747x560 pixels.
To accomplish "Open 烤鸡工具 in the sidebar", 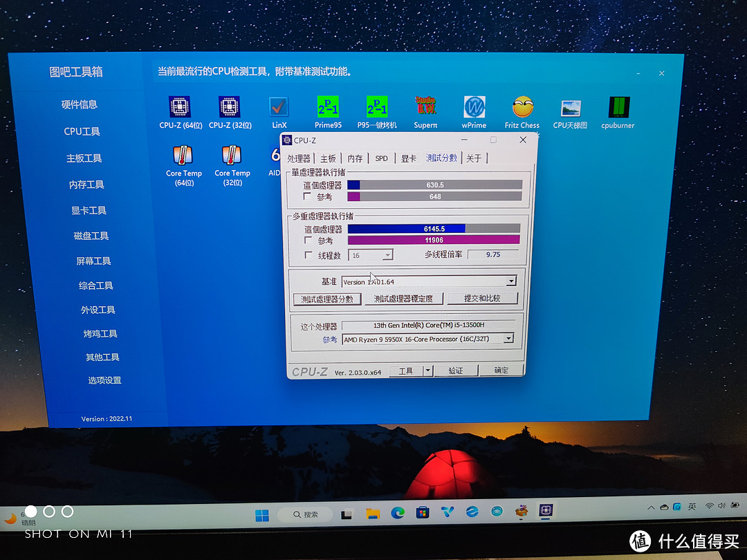I will pyautogui.click(x=100, y=334).
